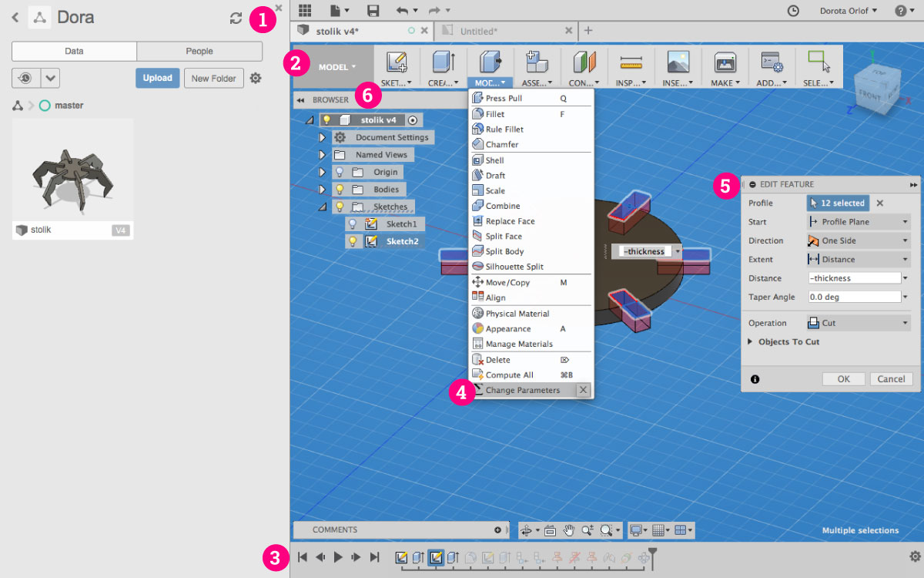Click the OK button in Edit Feature
924x578 pixels.
843,378
